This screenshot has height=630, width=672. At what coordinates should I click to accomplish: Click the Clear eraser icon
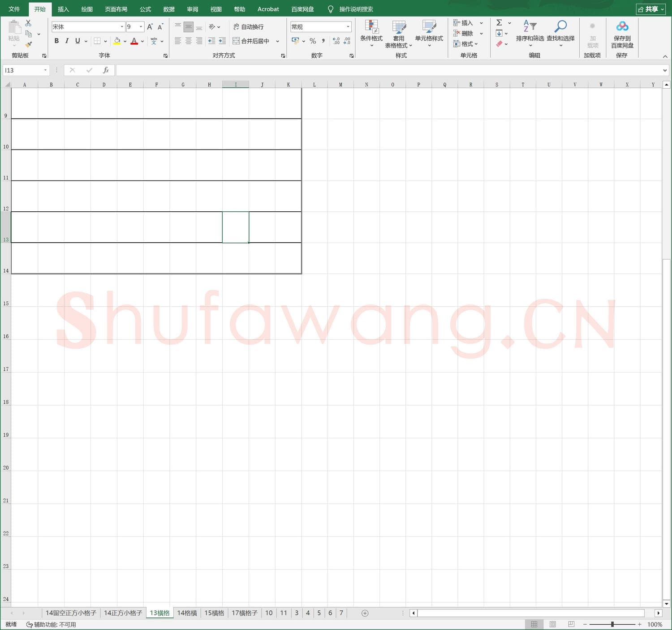tap(499, 44)
